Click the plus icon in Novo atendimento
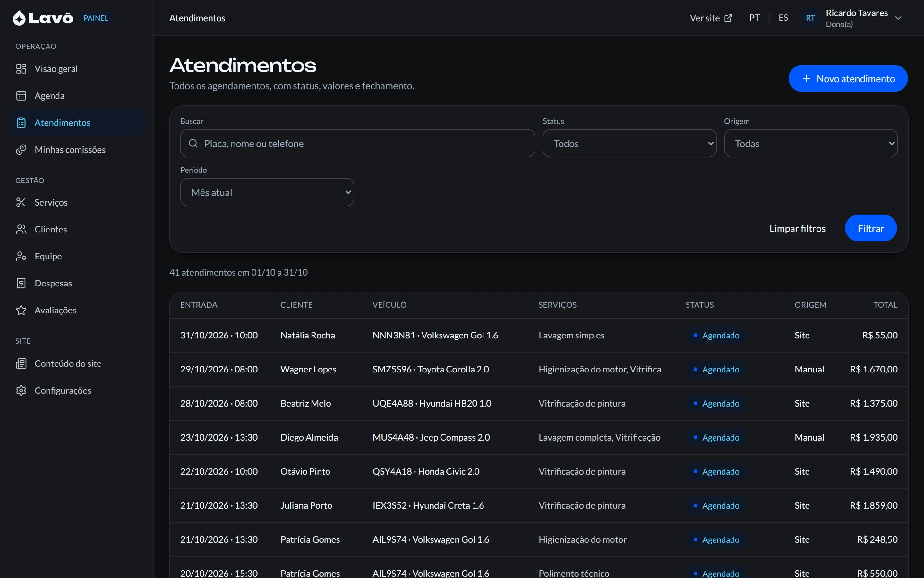 point(806,78)
